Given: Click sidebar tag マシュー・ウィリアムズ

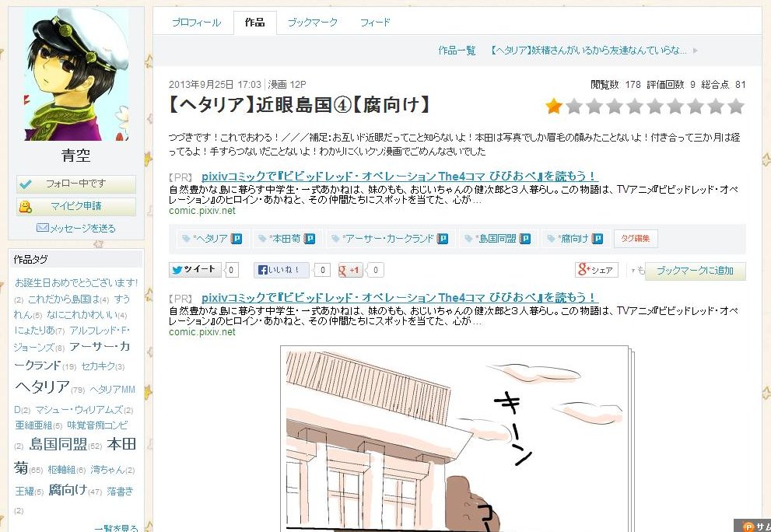Looking at the screenshot, I should coord(79,410).
